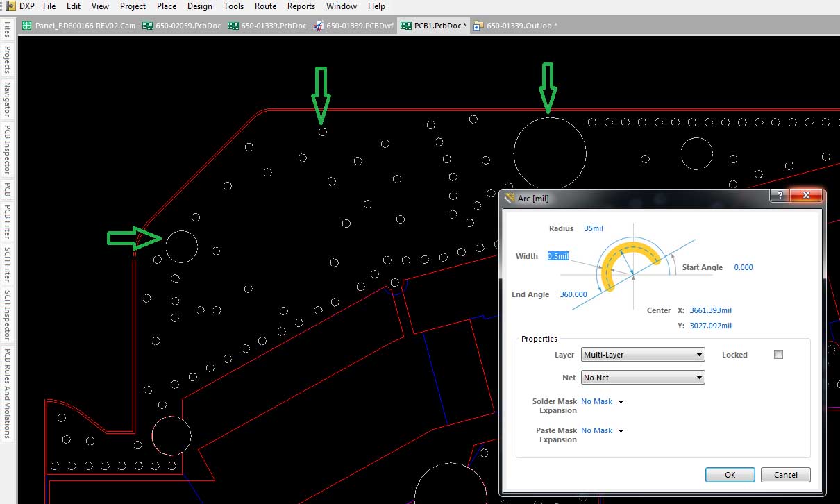Click the DXP system menu icon
This screenshot has width=840, height=504.
coord(9,6)
